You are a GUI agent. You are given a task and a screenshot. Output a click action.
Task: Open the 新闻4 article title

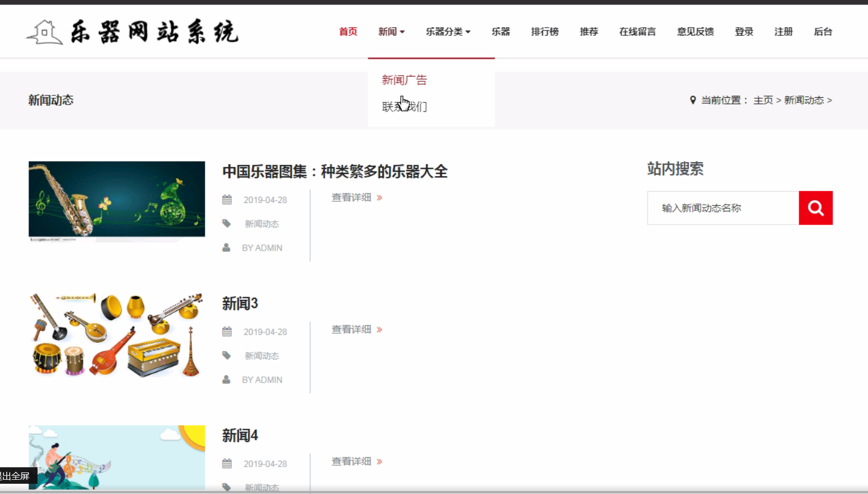(x=240, y=435)
